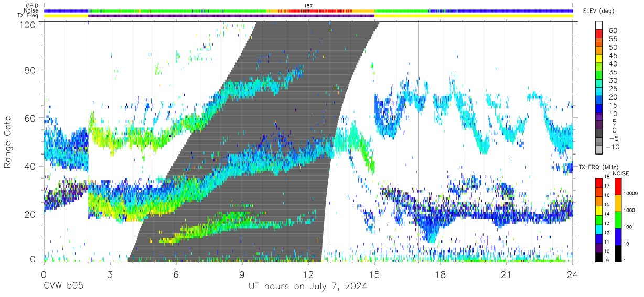Click the '10000' tick on the NOISE scale
The width and height of the screenshot is (644, 297).
631,193
